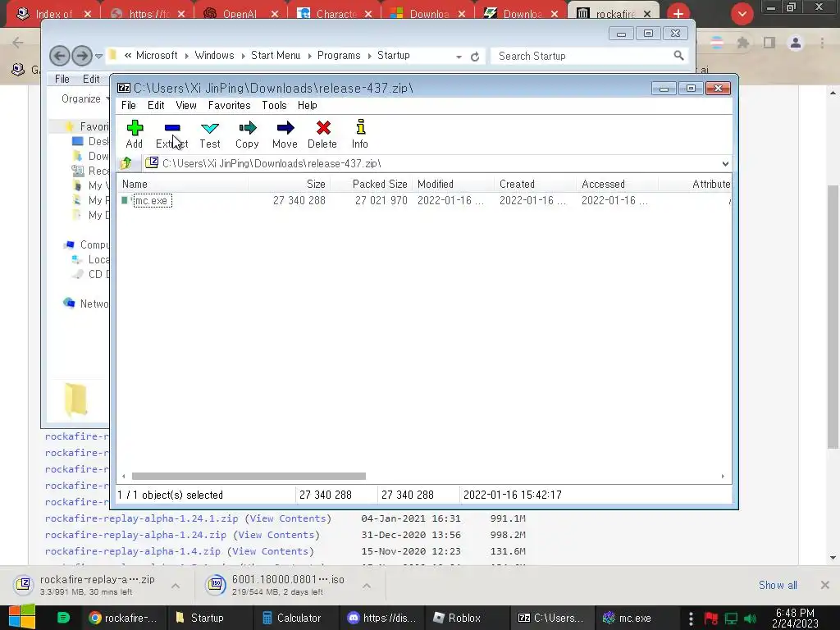This screenshot has width=840, height=630.
Task: Open Explorer window's File menu
Action: 62,80
